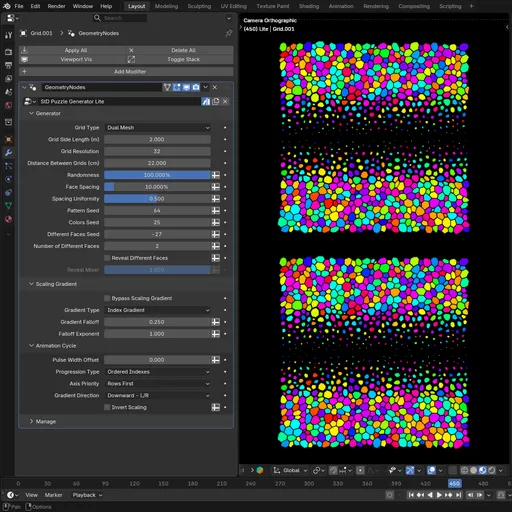Switch viewport to material preview shading
Image resolution: width=512 pixels, height=512 pixels.
(x=482, y=470)
